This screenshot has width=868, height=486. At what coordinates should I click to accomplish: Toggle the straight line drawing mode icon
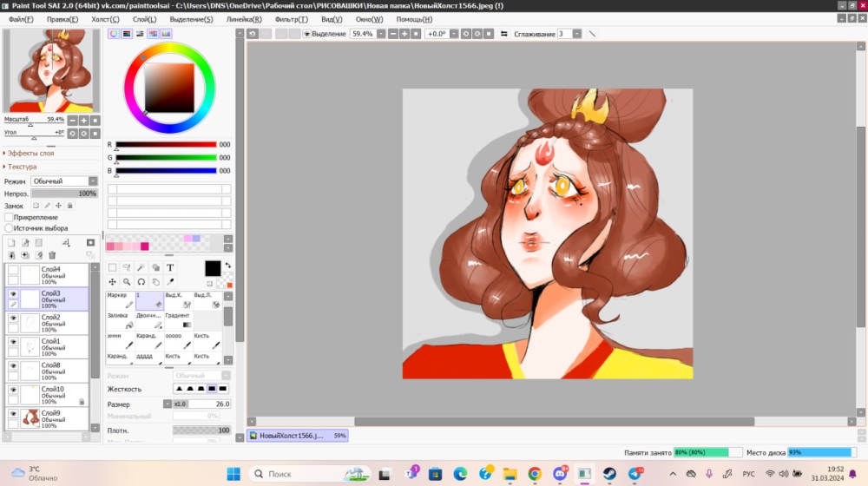tap(592, 34)
